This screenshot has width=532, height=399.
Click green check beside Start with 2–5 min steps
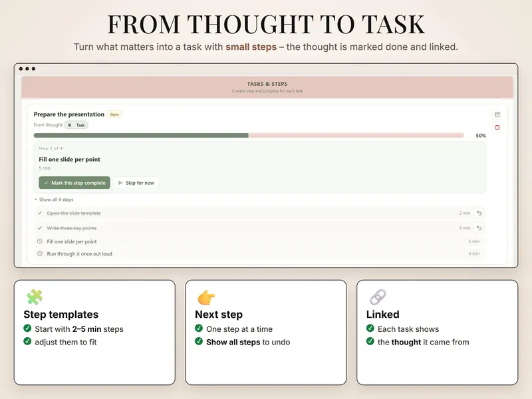[x=27, y=328]
